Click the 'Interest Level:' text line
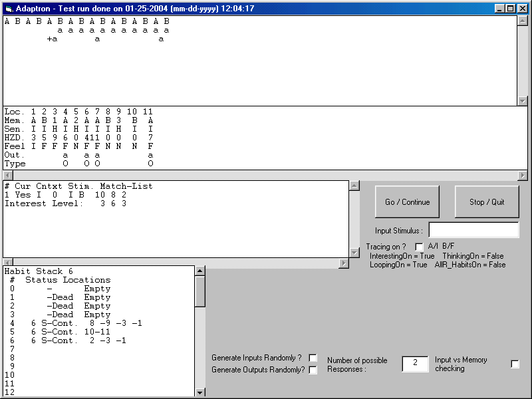 click(65, 203)
